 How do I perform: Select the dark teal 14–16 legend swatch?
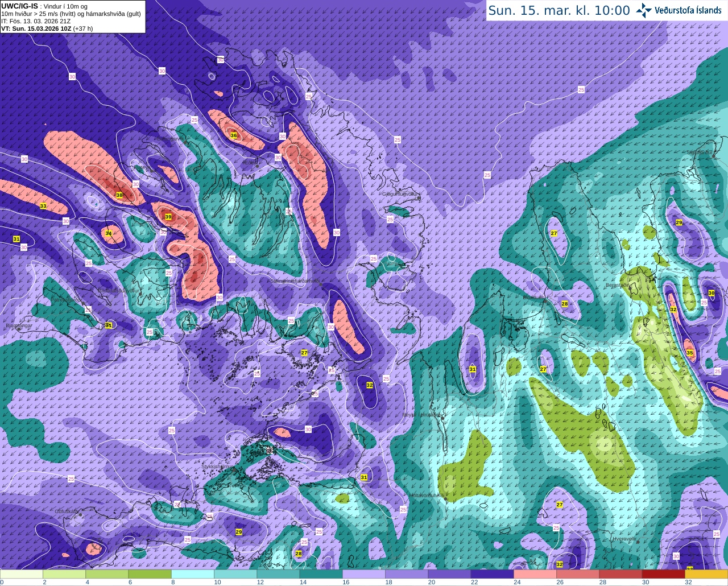tap(321, 573)
